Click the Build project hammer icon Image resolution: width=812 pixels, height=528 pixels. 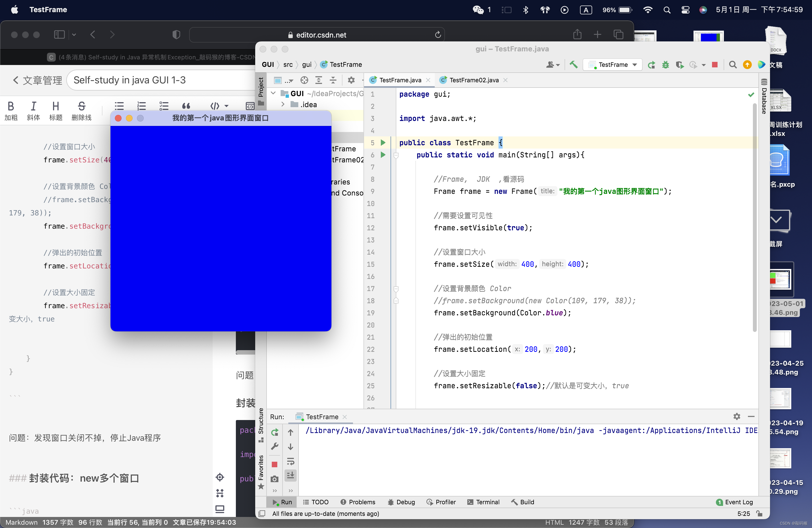[x=574, y=64]
